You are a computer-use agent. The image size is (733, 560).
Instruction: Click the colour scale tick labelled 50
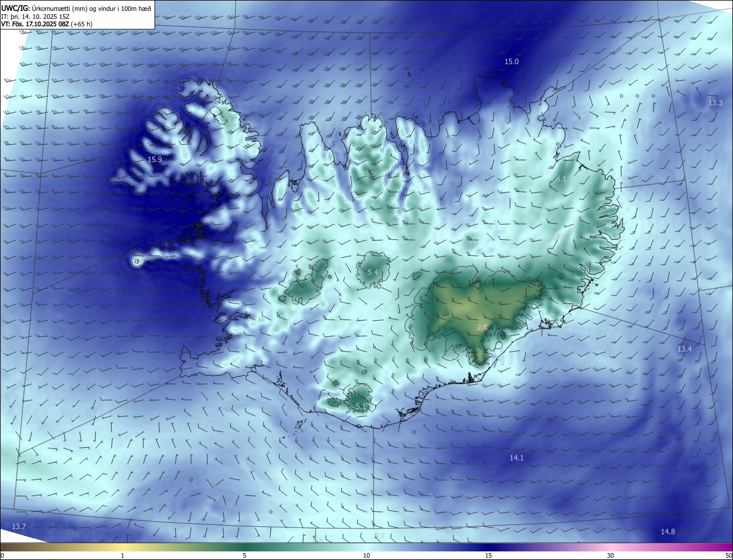(x=728, y=555)
